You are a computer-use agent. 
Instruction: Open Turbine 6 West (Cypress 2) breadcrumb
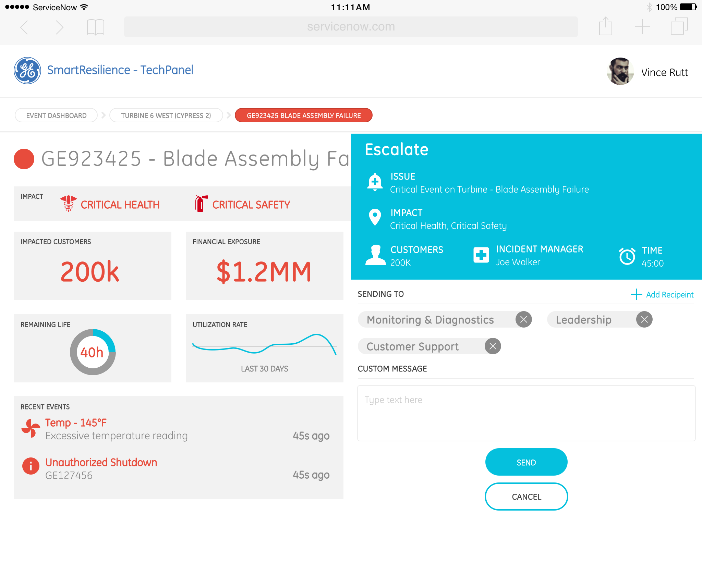click(x=166, y=115)
